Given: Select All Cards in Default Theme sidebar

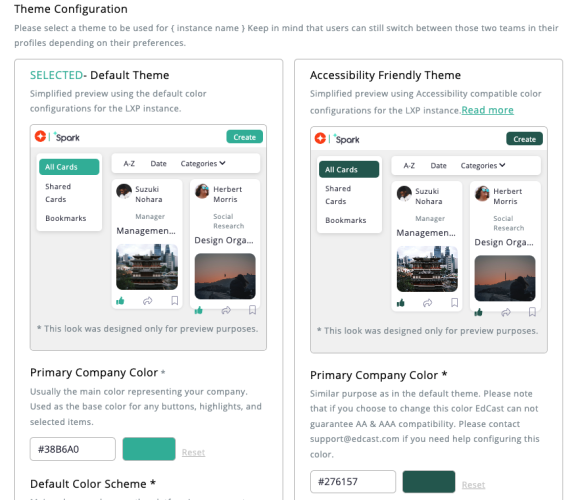Looking at the screenshot, I should click(69, 167).
